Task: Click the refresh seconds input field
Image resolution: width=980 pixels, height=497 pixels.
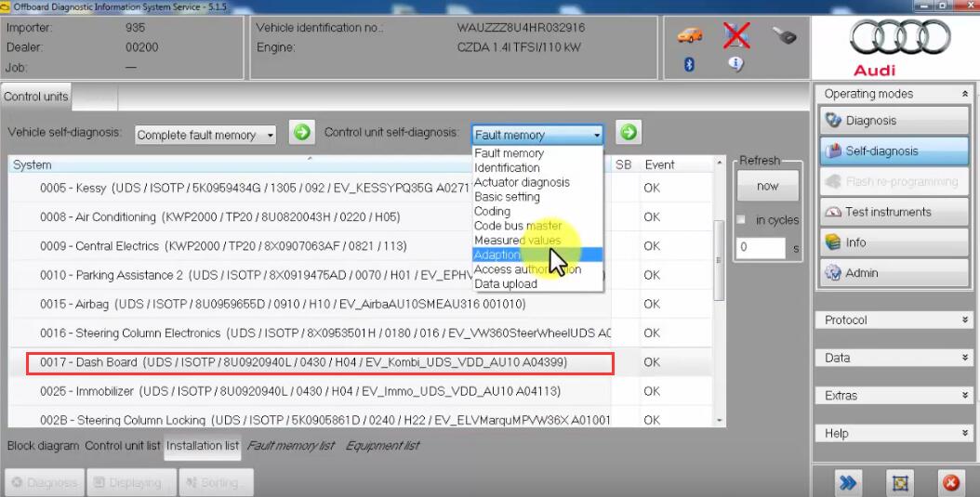Action: coord(761,248)
